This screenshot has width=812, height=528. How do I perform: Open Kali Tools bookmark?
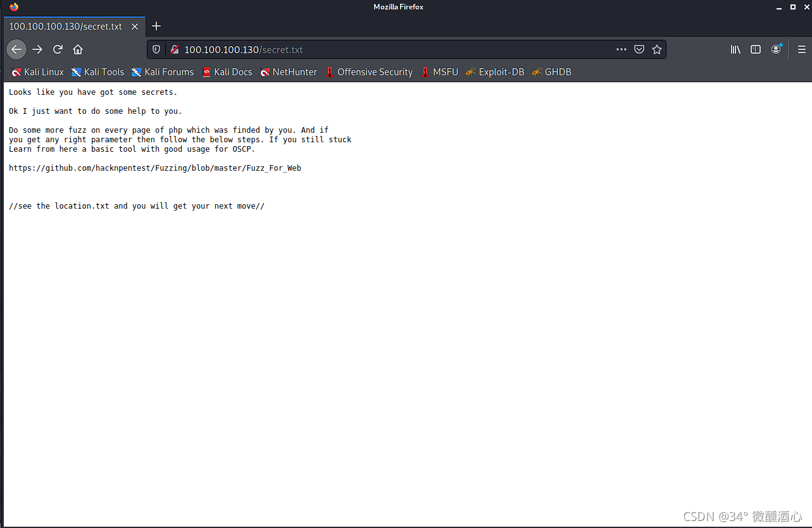[97, 72]
